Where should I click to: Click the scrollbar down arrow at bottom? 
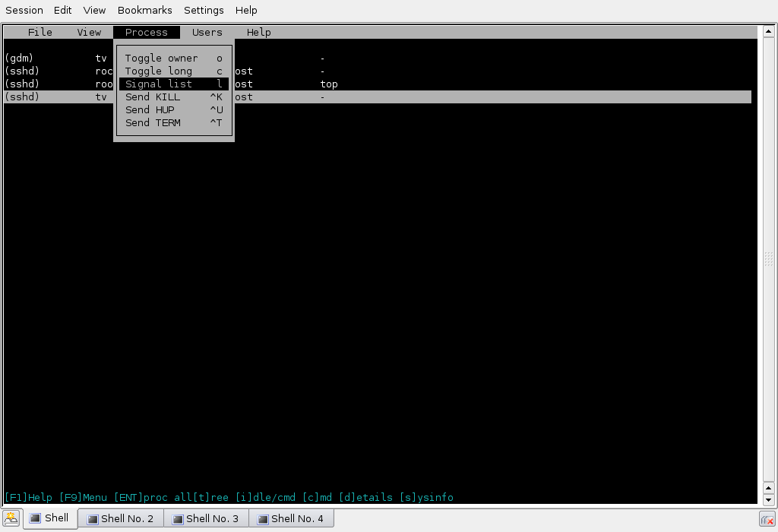tap(768, 500)
